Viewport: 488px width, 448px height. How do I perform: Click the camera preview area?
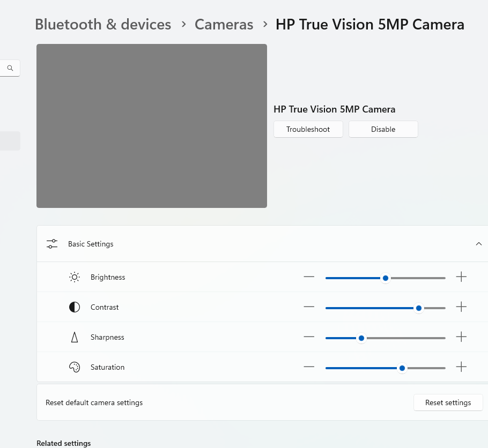(152, 126)
